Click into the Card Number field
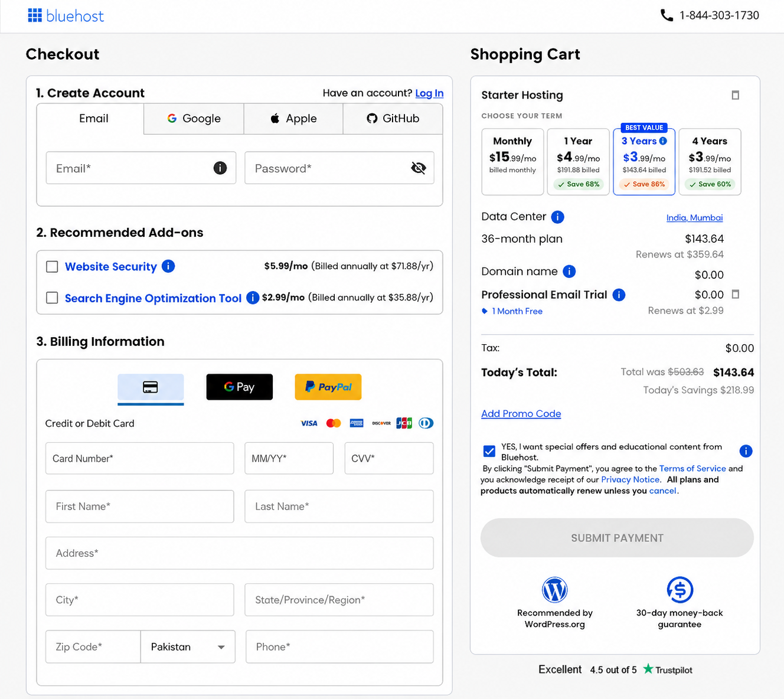Viewport: 784px width, 699px height. point(140,459)
